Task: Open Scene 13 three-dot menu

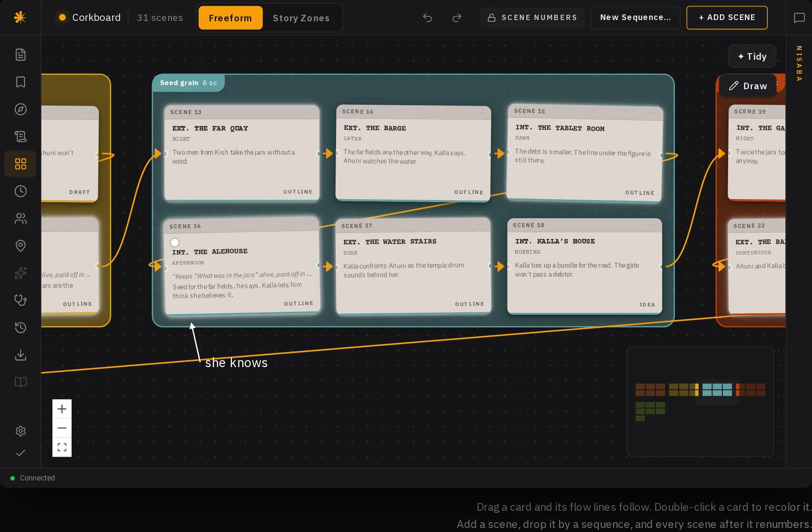Action: (308, 112)
